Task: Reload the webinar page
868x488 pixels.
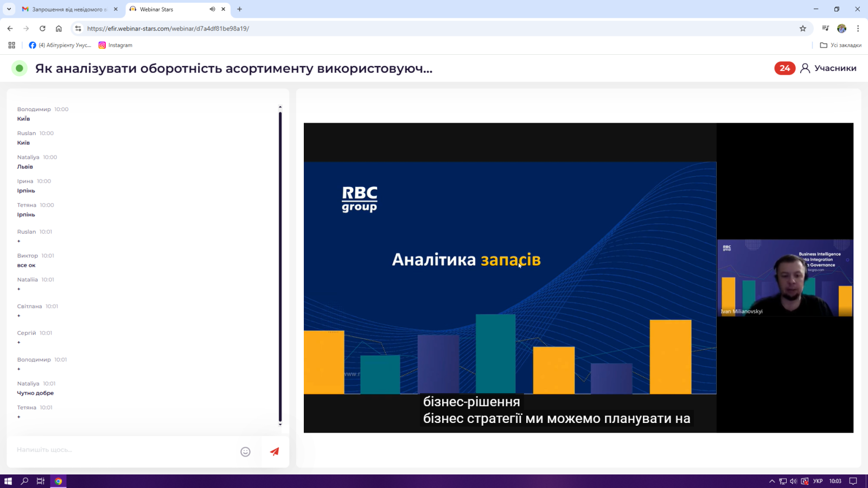Action: [42, 28]
